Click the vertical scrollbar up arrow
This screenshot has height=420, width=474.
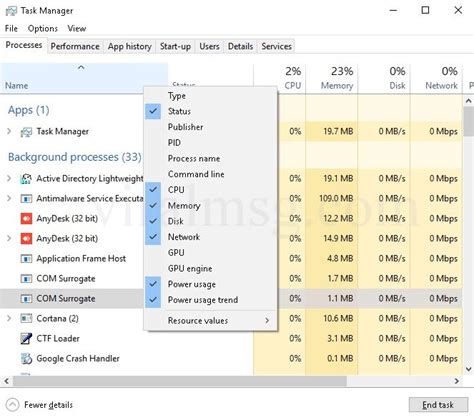pos(469,101)
